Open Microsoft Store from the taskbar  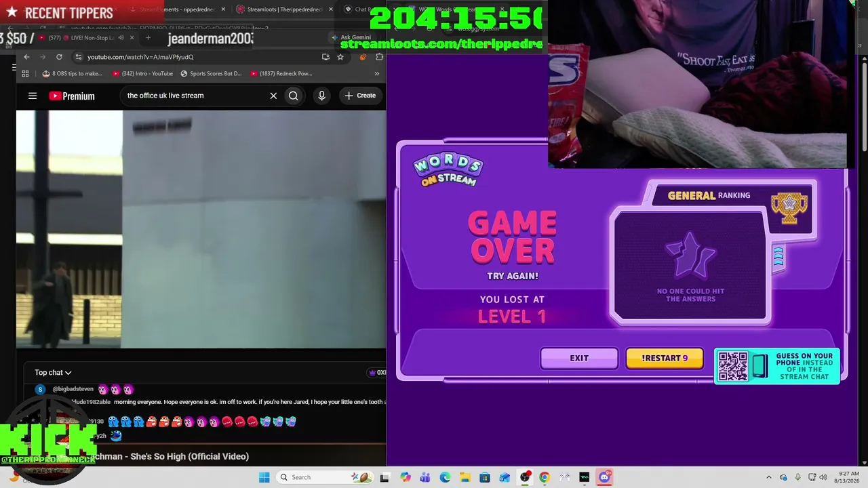[x=485, y=477]
